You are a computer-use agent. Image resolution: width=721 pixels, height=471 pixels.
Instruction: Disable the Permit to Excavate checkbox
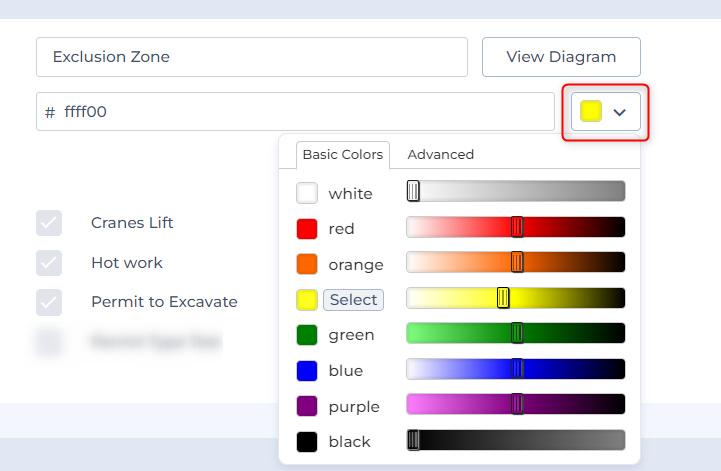tap(49, 302)
